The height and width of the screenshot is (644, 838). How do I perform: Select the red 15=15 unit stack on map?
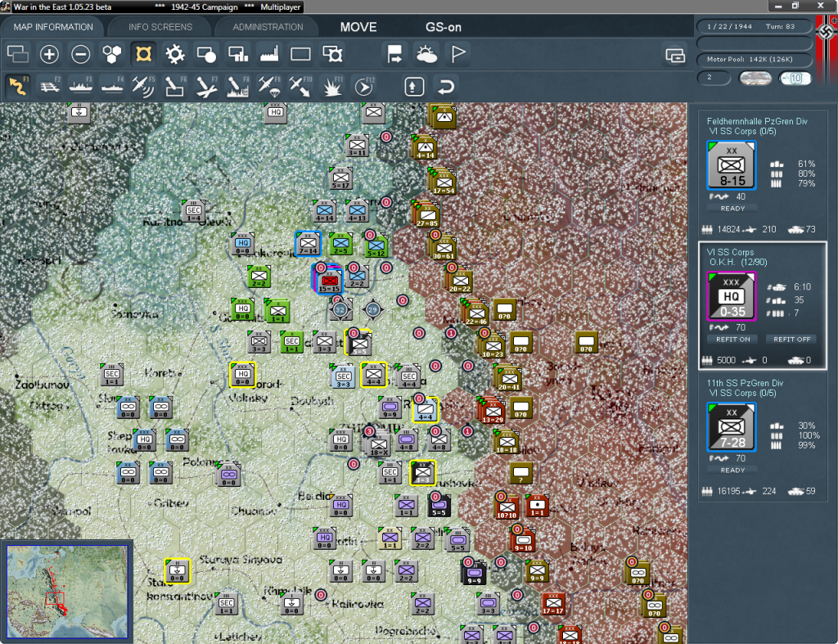(x=328, y=279)
